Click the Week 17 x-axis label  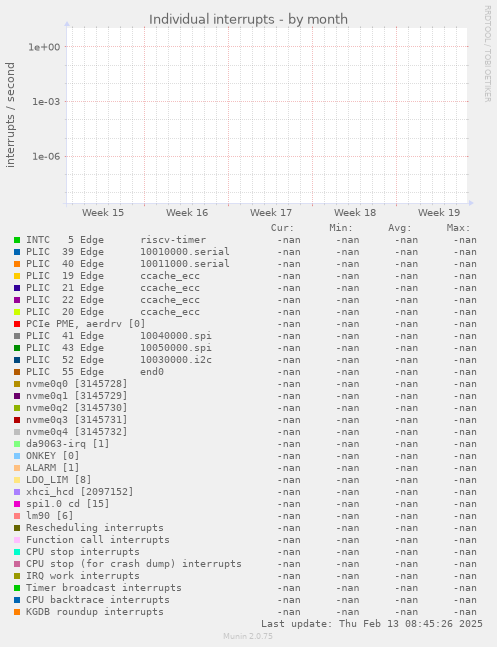point(271,213)
